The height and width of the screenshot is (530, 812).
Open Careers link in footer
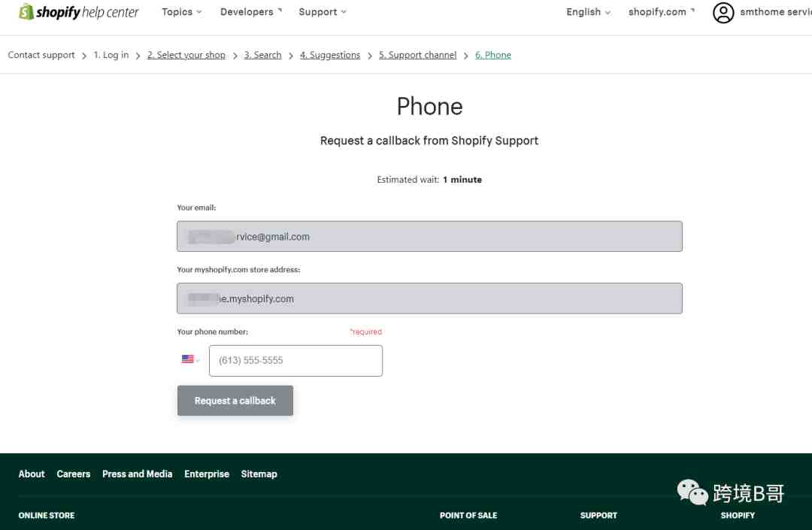pyautogui.click(x=74, y=474)
